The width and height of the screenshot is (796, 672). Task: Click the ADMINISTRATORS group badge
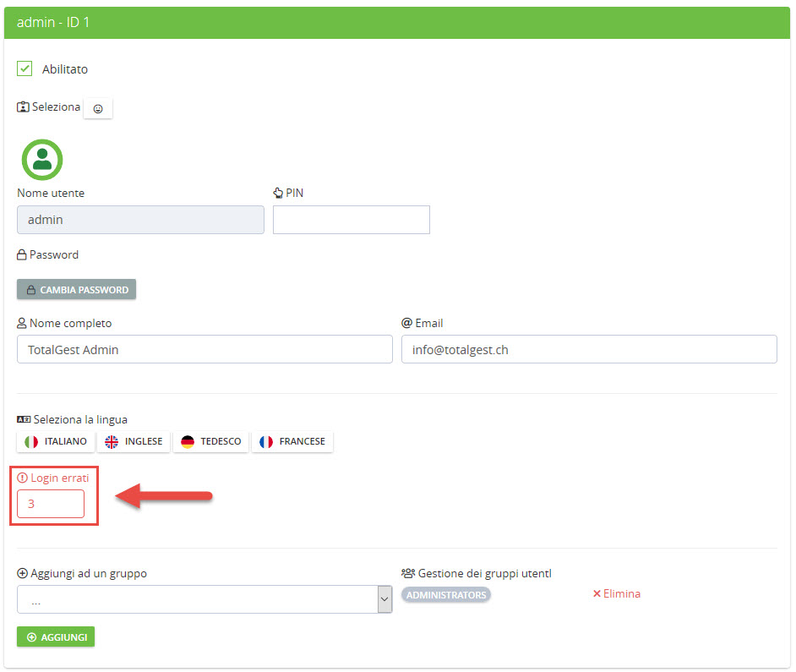point(446,595)
